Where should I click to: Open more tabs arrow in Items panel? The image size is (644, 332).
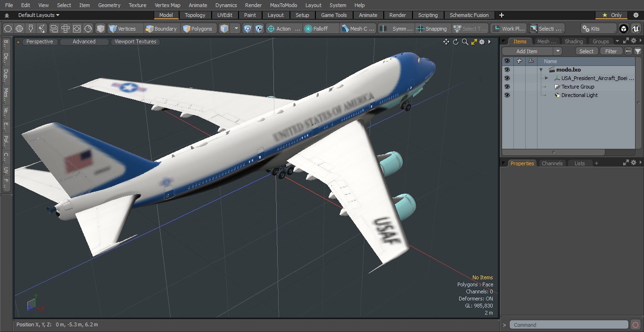pos(618,41)
